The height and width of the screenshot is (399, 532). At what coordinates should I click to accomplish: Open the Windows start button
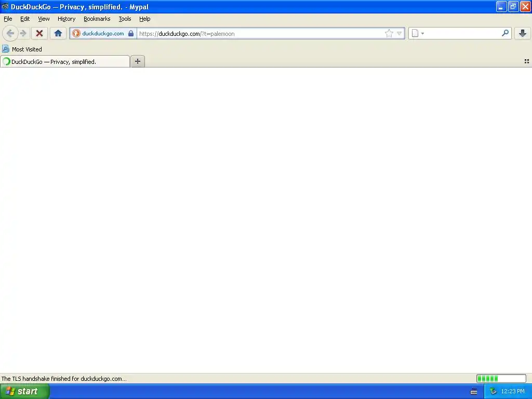coord(24,391)
